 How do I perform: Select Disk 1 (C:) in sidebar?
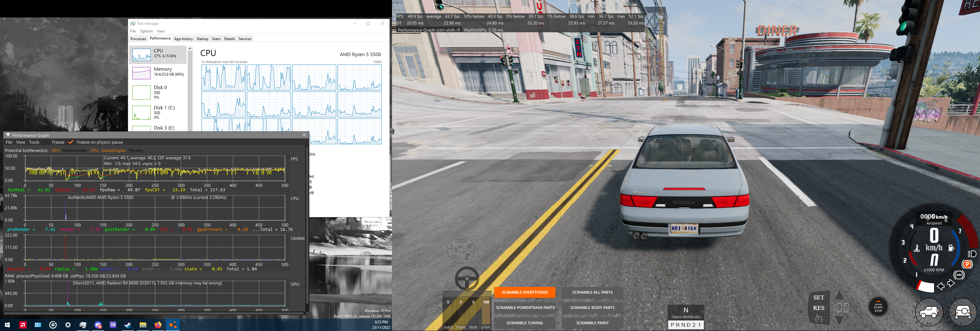tap(158, 113)
